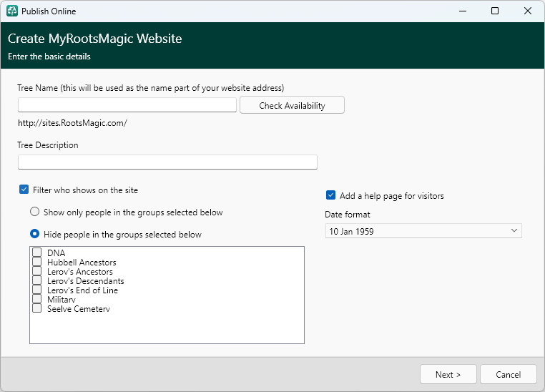Click the Next > button

tap(448, 374)
